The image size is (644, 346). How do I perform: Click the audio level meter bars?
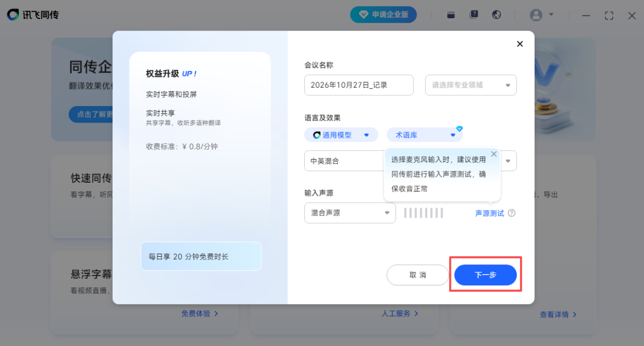423,213
